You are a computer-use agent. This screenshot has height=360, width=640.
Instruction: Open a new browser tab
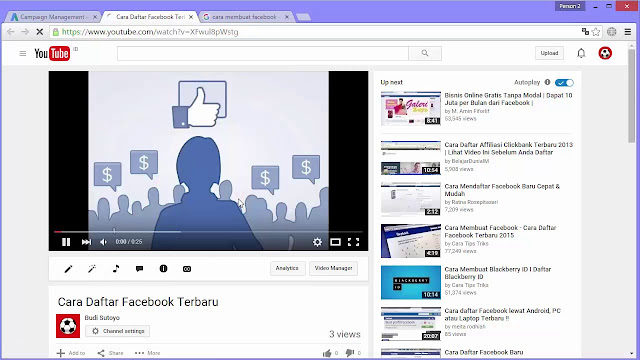pyautogui.click(x=303, y=17)
